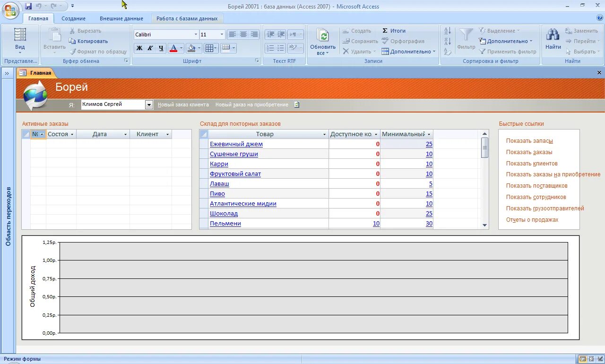The image size is (605, 364).
Task: Click Новый заказ на приобретение link
Action: coord(252,104)
